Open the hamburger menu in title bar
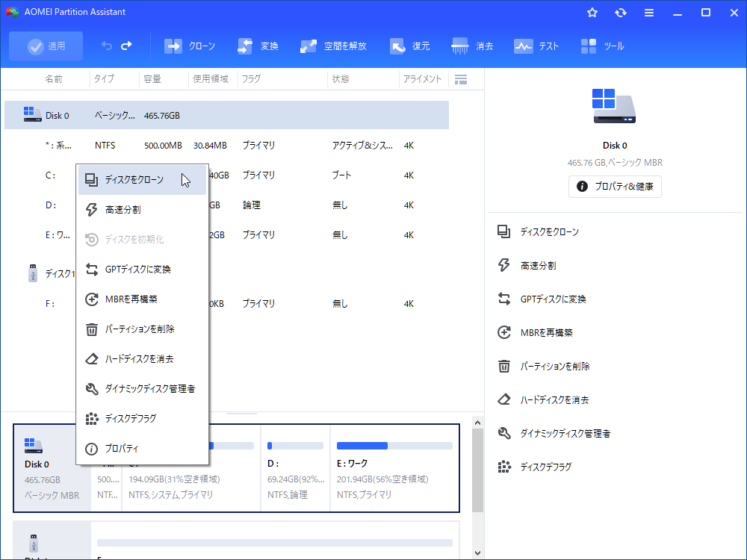This screenshot has height=560, width=747. click(x=649, y=13)
